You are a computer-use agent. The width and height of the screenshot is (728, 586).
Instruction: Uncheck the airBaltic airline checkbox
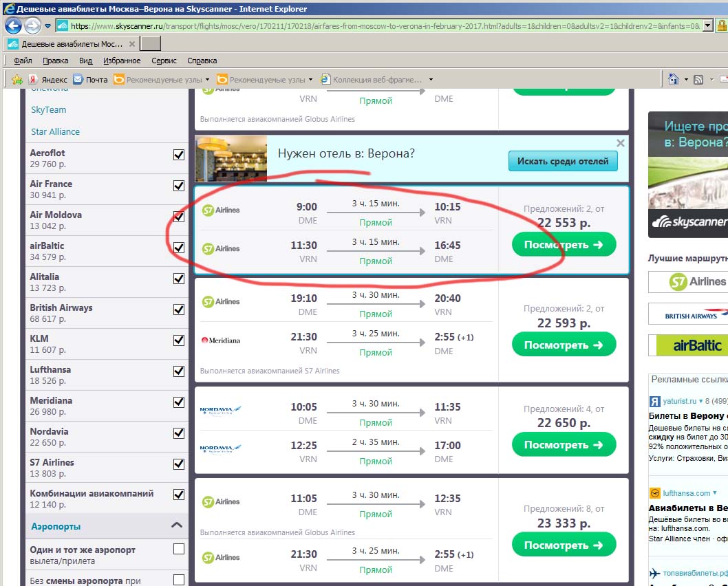pos(179,248)
